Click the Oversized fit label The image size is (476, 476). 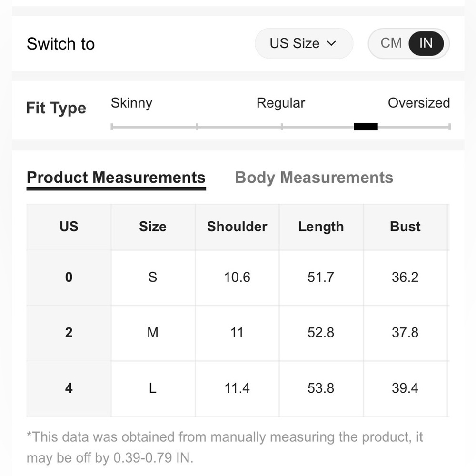(x=419, y=103)
